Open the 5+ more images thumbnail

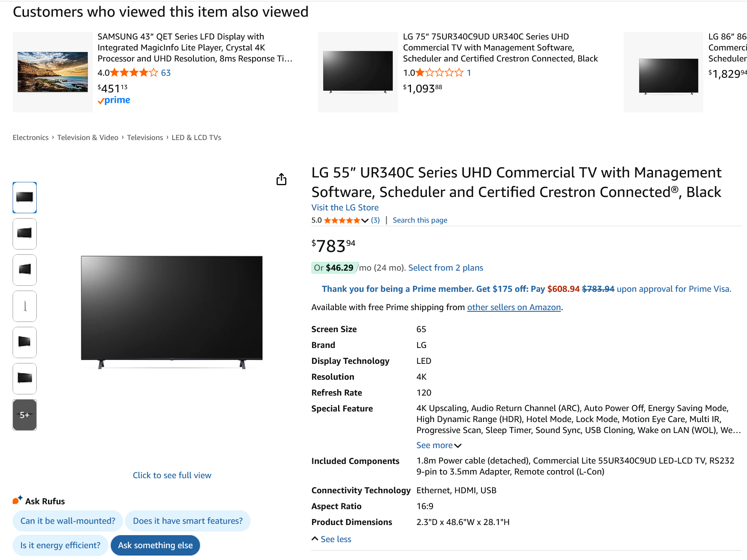coord(24,415)
